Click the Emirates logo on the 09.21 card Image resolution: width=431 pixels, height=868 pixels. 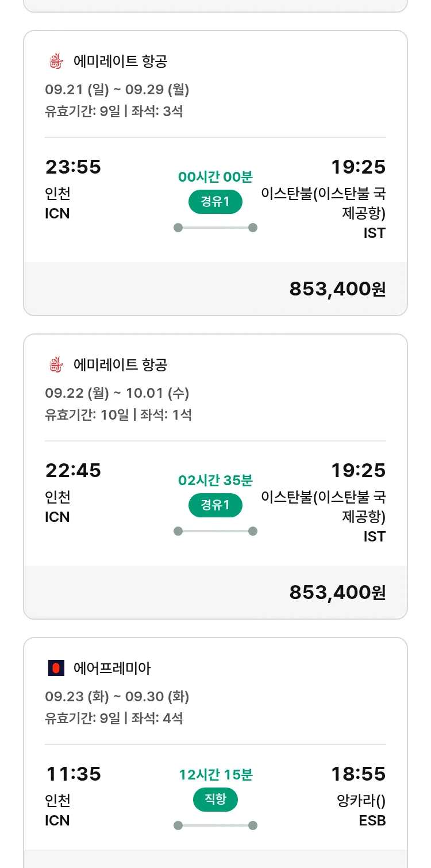55,61
